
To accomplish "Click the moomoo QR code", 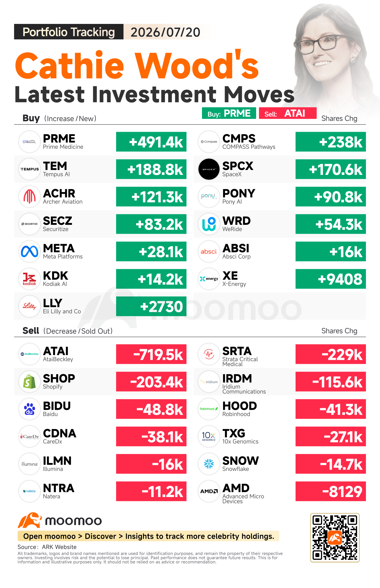I will point(334,538).
